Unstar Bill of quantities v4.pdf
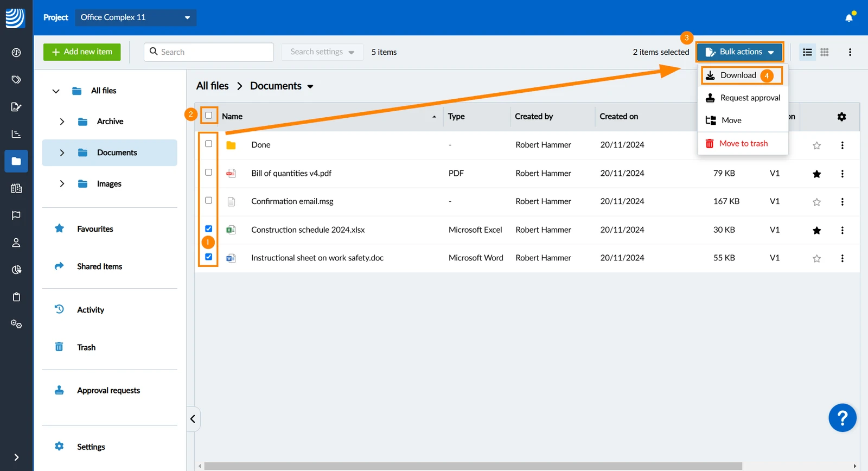This screenshot has width=868, height=471. coord(816,174)
